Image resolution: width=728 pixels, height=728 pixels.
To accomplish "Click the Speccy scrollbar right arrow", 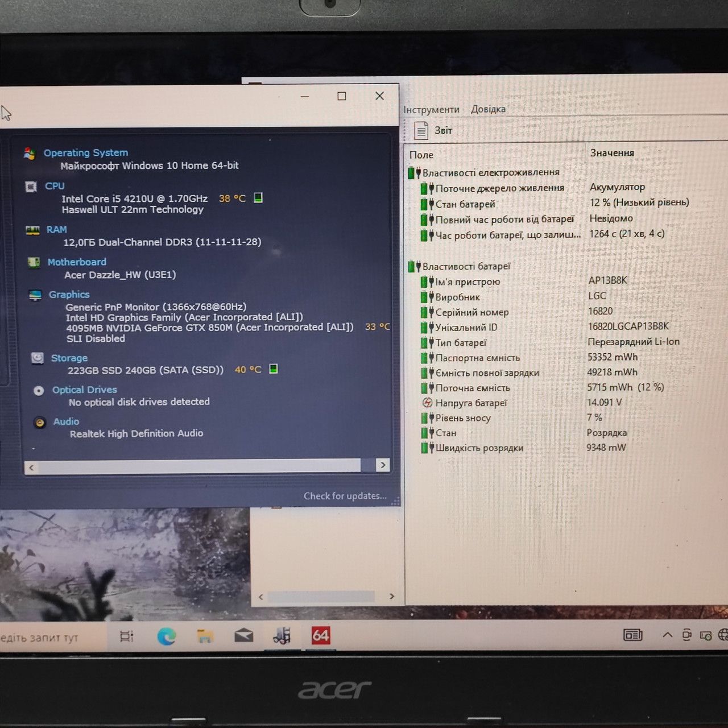I will [x=383, y=465].
